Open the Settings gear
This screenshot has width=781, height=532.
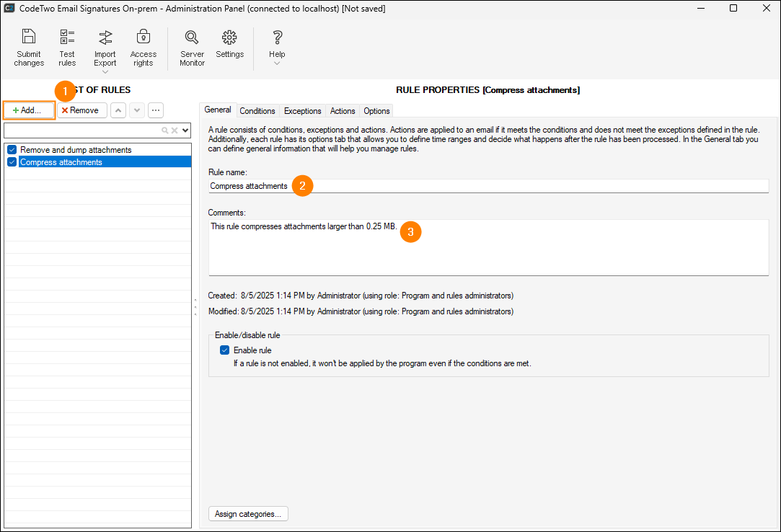click(x=229, y=37)
